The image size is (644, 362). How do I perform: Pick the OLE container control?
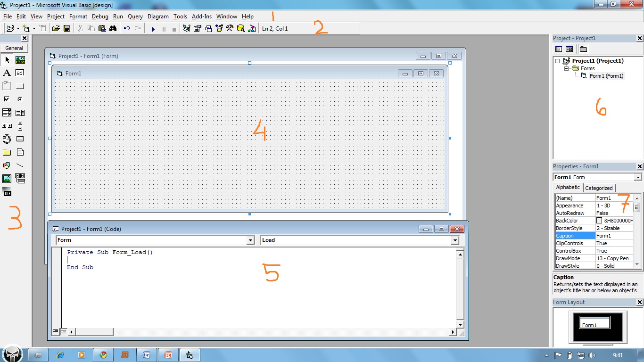coord(7,192)
